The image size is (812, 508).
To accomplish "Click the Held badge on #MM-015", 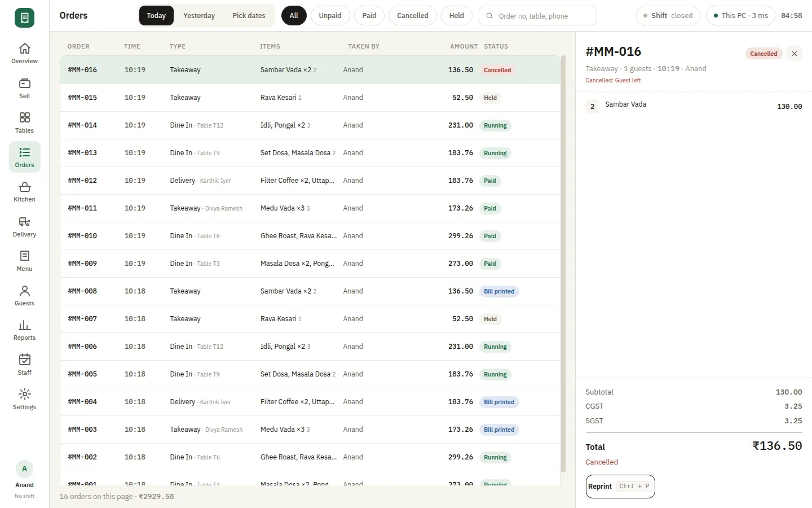I will 490,98.
